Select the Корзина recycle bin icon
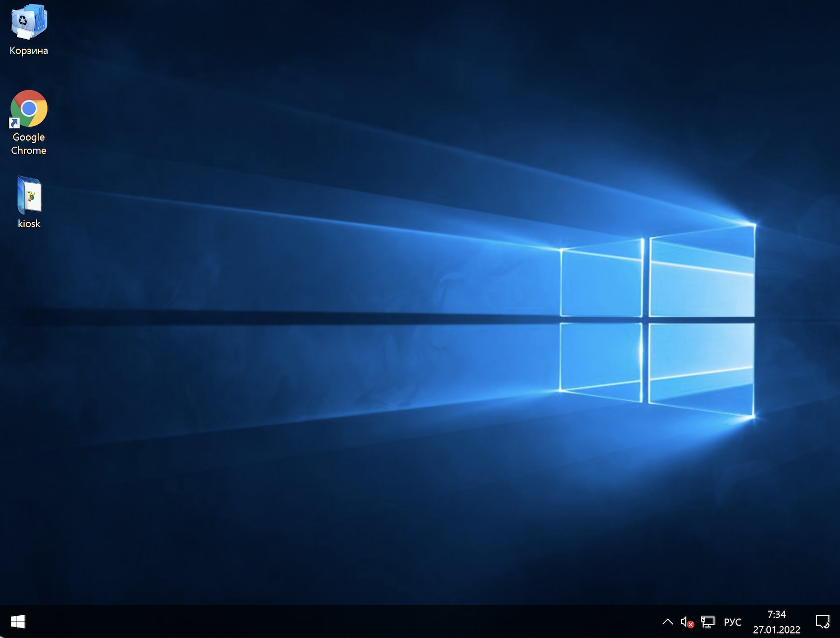This screenshot has width=840, height=638. click(29, 30)
